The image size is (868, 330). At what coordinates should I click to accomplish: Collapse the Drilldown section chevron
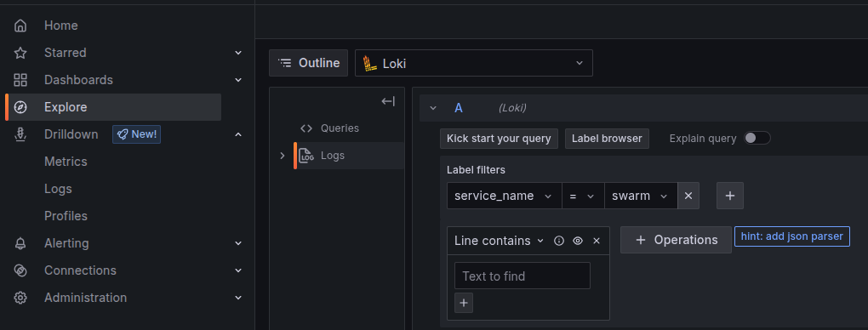tap(238, 134)
